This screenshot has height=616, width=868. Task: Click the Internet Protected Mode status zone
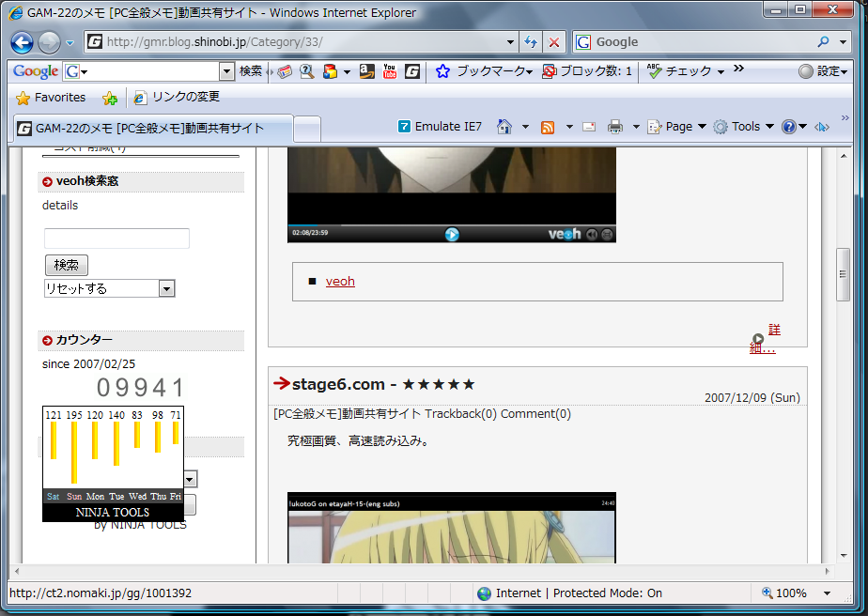(570, 593)
